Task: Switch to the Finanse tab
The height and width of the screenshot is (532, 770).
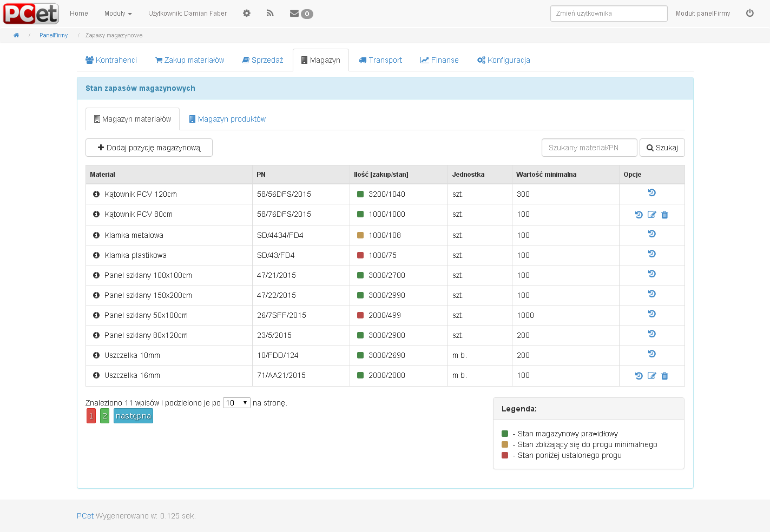Action: pyautogui.click(x=439, y=60)
